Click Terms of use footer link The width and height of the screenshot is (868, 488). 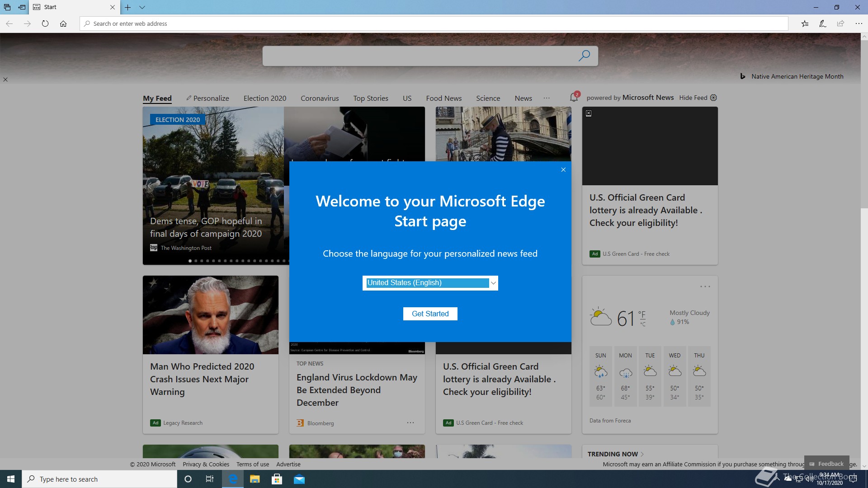point(252,464)
